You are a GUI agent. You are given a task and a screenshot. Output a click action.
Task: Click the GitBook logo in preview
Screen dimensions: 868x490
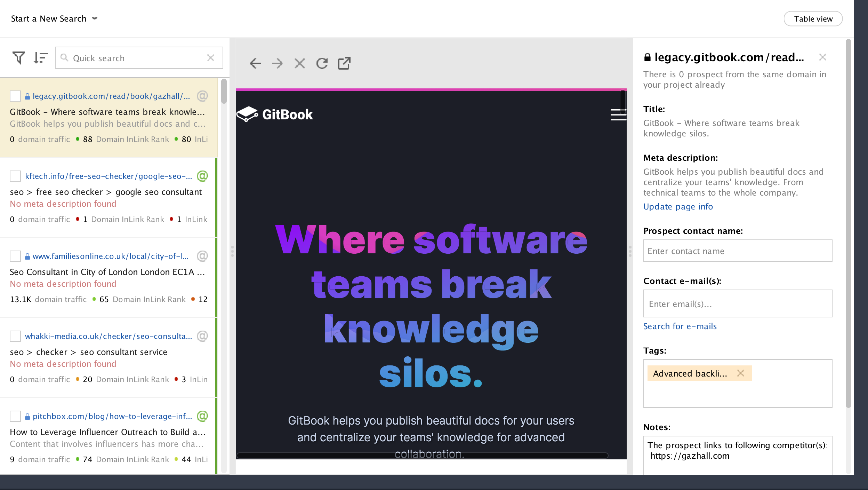coord(275,114)
